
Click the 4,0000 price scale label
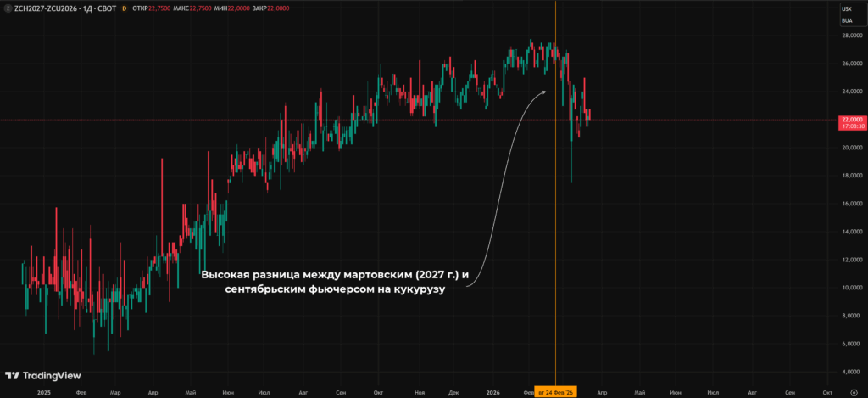853,372
